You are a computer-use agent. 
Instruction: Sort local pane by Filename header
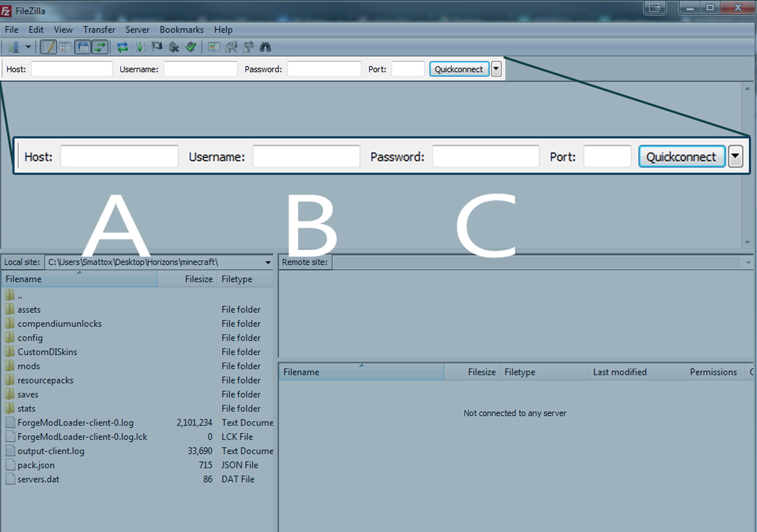pyautogui.click(x=79, y=279)
